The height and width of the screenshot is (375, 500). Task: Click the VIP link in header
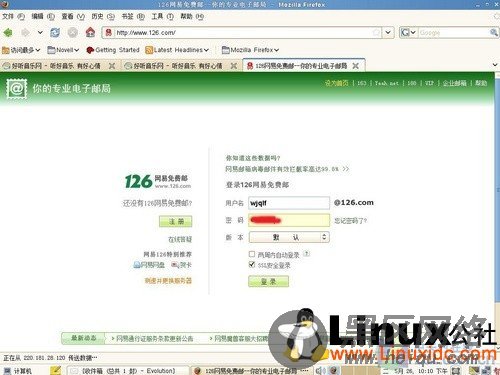pyautogui.click(x=429, y=83)
